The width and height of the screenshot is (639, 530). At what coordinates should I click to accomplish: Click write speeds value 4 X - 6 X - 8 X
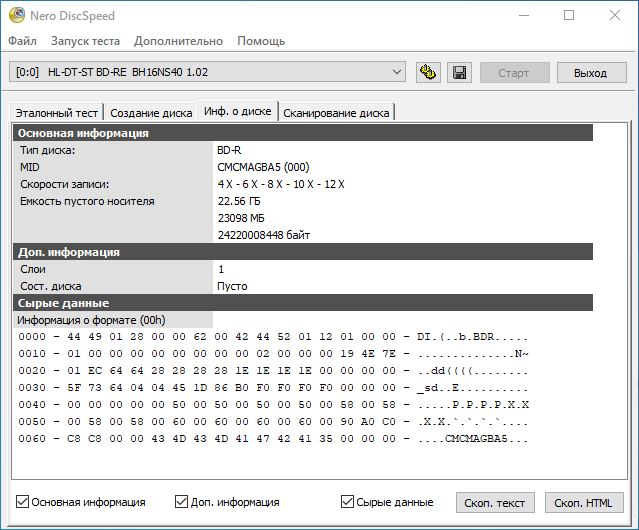[281, 185]
